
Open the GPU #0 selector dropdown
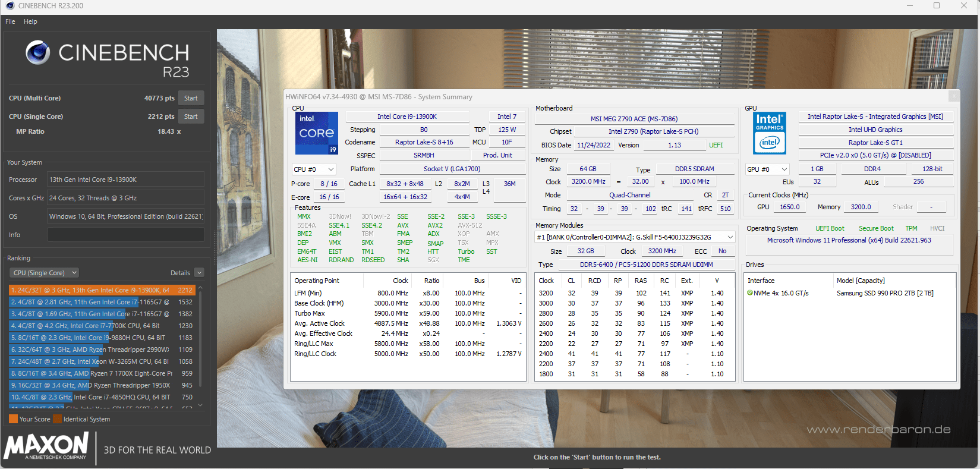pos(767,169)
